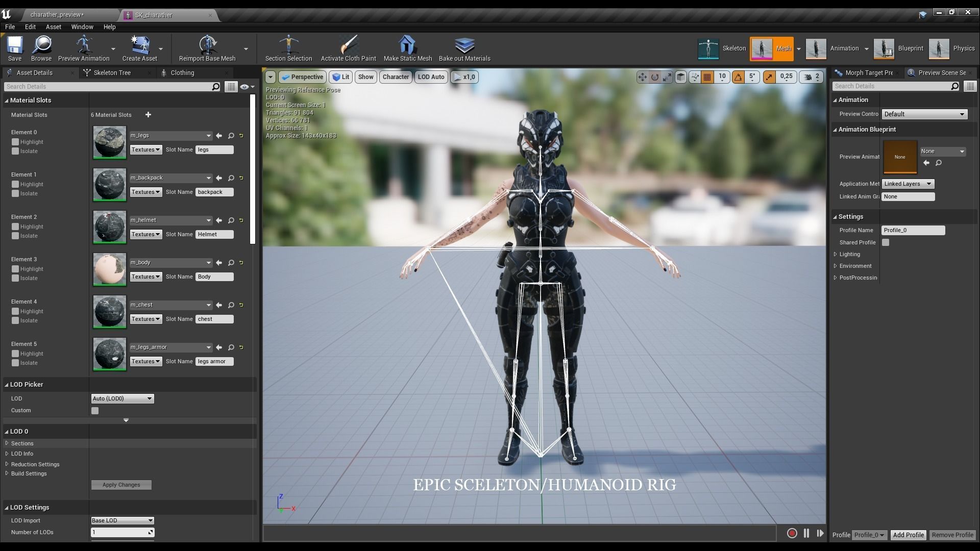Open the Asset menu
Viewport: 980px width, 551px height.
pyautogui.click(x=53, y=27)
